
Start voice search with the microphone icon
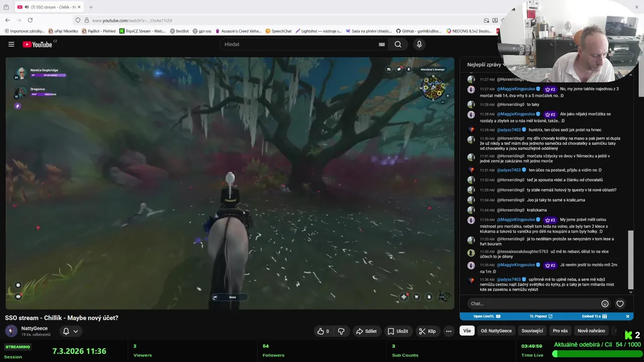click(419, 44)
